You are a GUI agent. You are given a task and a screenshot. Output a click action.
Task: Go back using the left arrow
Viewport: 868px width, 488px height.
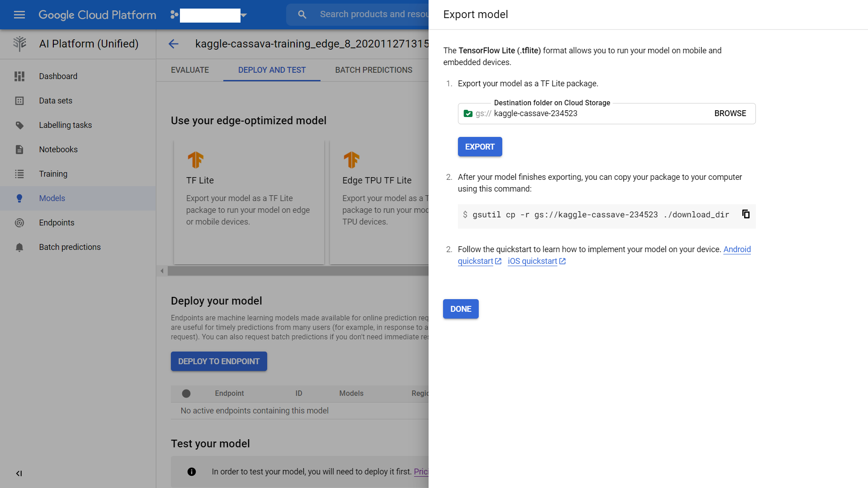click(174, 44)
